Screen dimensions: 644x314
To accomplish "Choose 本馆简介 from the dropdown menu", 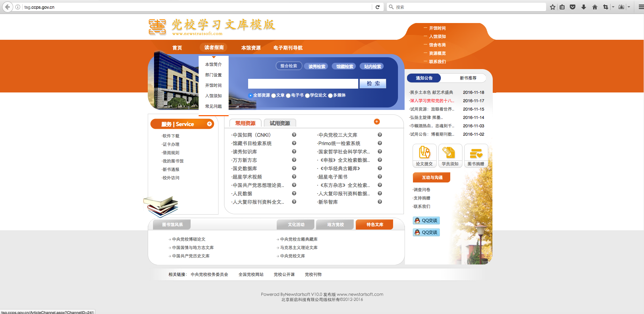I will coord(214,65).
